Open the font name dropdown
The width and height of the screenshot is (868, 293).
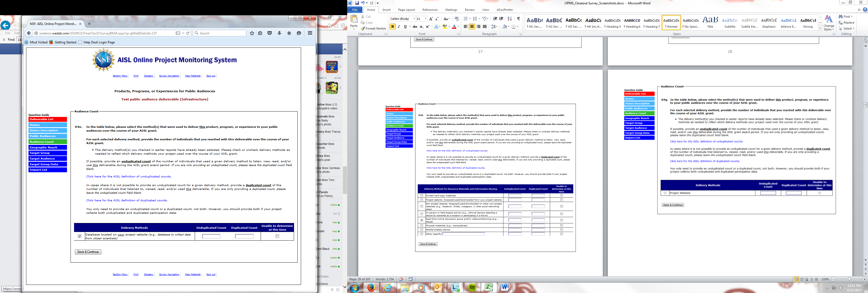coord(414,19)
